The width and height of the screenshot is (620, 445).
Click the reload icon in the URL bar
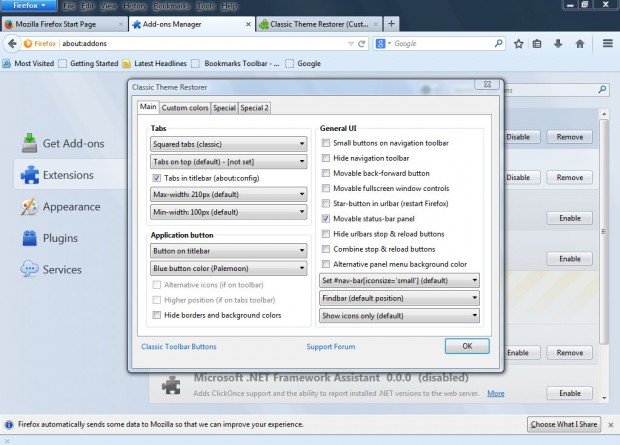pyautogui.click(x=361, y=44)
